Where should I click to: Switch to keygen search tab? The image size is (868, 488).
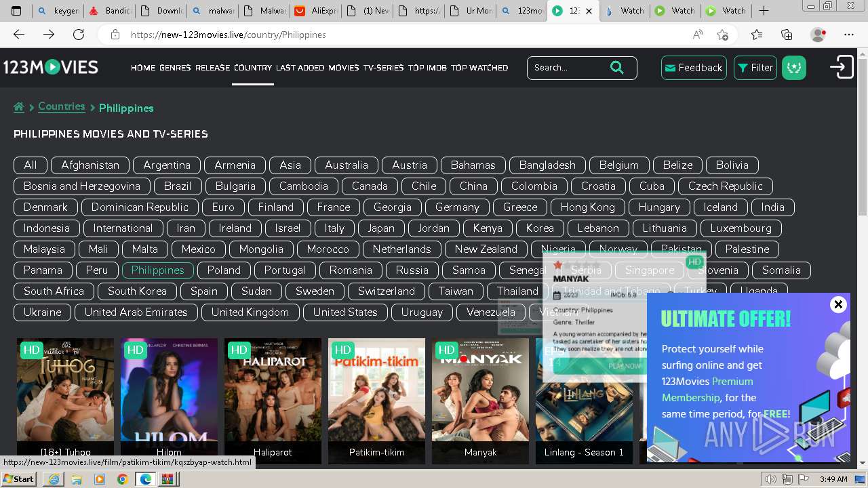pos(59,10)
